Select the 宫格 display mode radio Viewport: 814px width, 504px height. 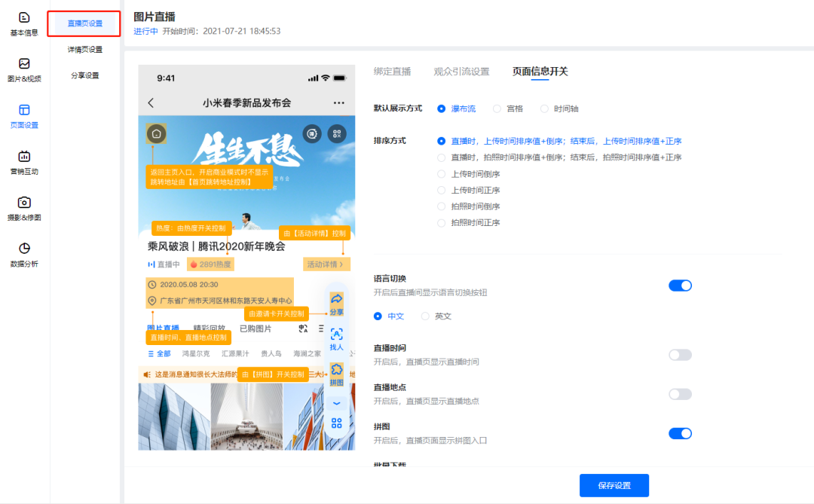tap(497, 108)
